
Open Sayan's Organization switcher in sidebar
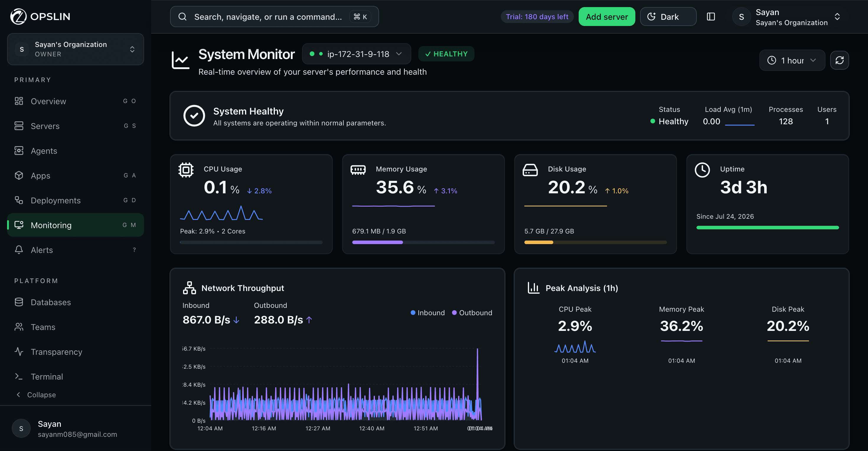tap(76, 49)
